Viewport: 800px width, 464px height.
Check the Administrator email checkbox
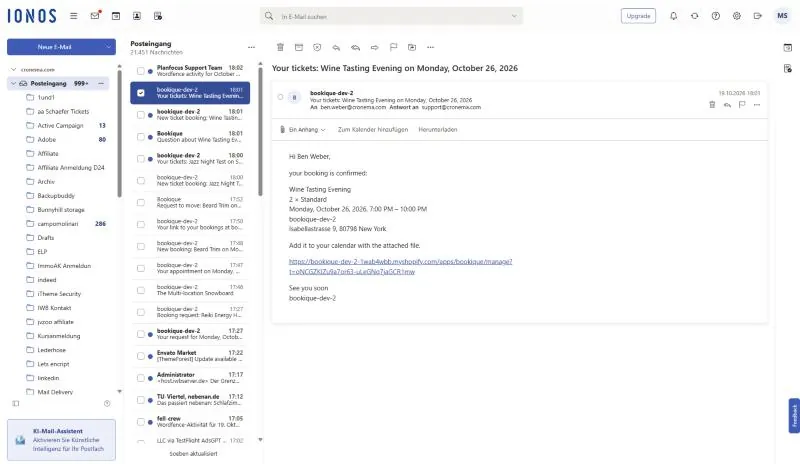(141, 378)
